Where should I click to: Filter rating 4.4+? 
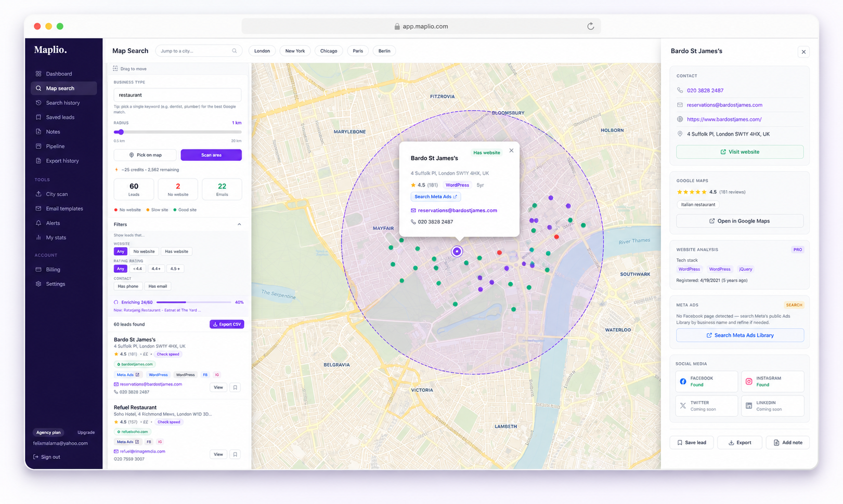pyautogui.click(x=156, y=269)
